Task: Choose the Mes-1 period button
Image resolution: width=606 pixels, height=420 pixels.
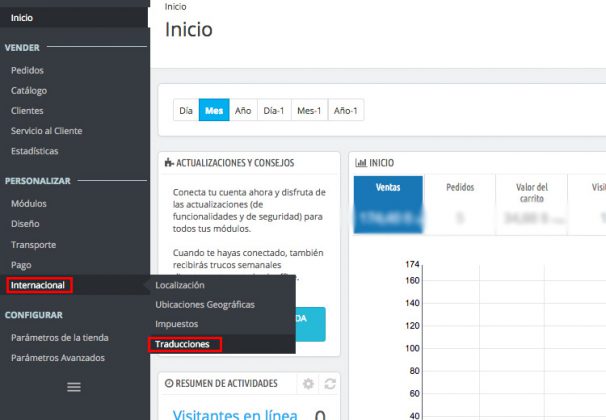Action: (x=310, y=110)
